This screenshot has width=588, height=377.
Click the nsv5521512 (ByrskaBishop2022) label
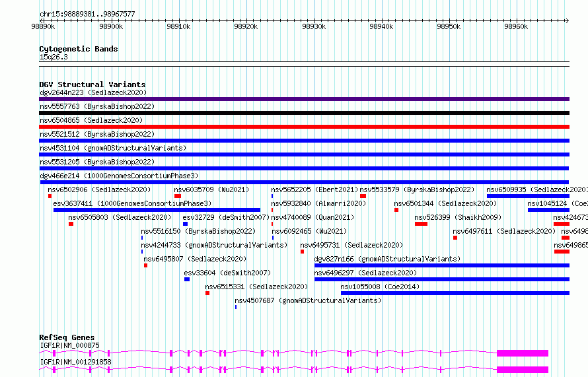pyautogui.click(x=97, y=134)
